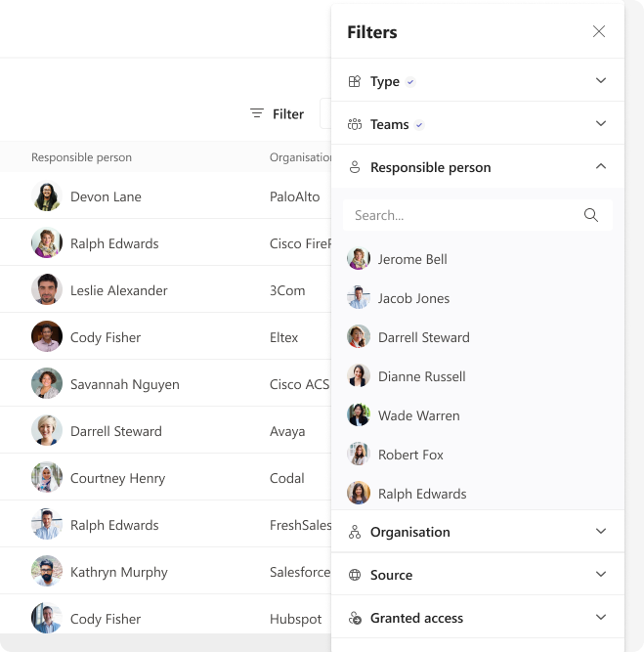The width and height of the screenshot is (644, 652).
Task: Click the Responsible person section icon
Action: pos(355,168)
